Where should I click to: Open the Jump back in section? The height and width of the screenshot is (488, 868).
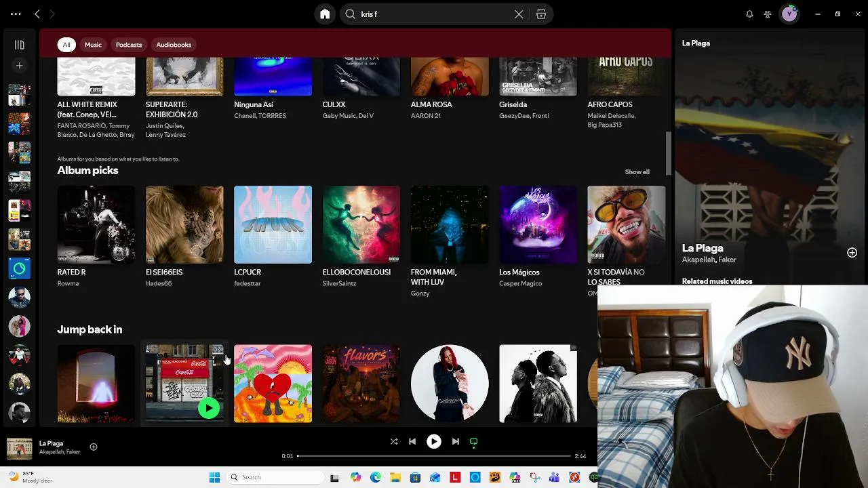click(x=90, y=329)
